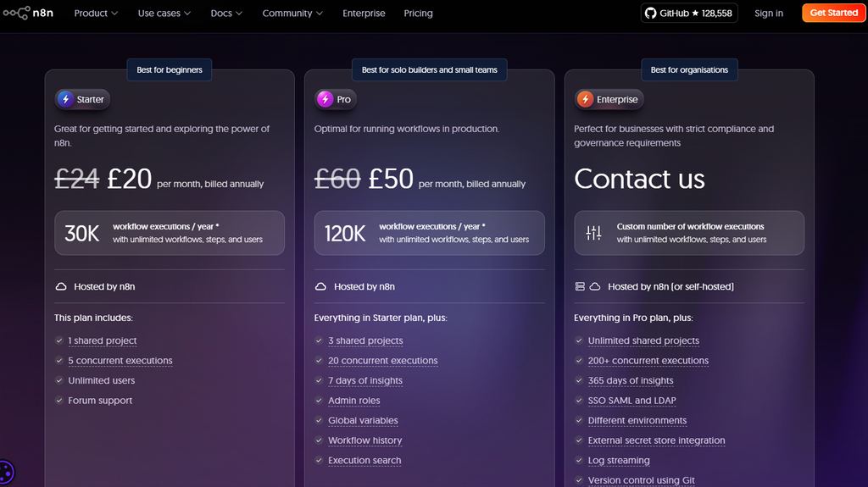This screenshot has height=487, width=868.
Task: Click the SSO SAML and LDAP feature
Action: click(x=632, y=401)
